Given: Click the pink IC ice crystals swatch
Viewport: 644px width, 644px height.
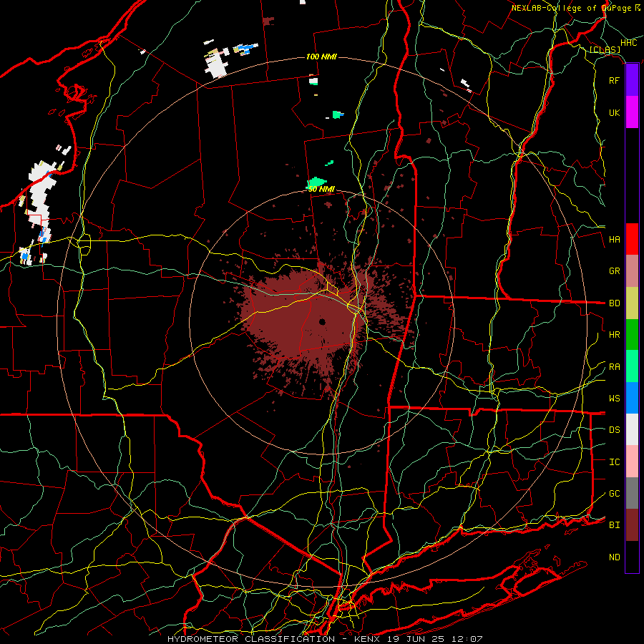Looking at the screenshot, I should (632, 462).
